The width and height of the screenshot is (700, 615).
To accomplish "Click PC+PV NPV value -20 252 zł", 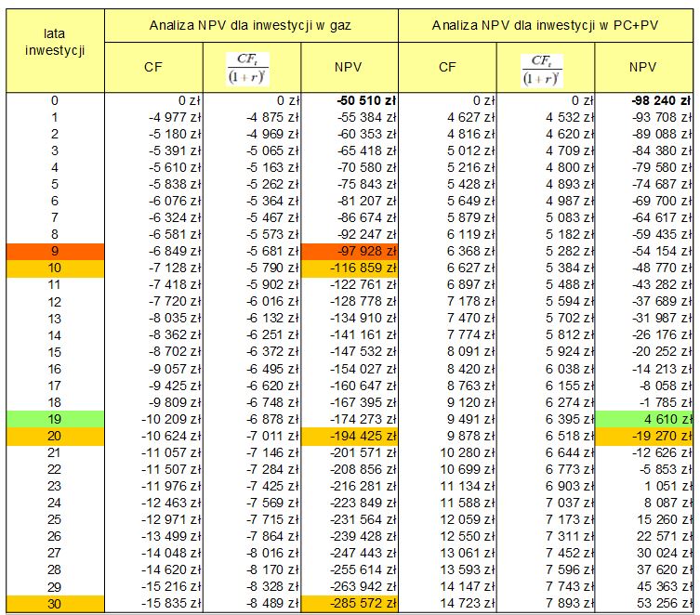I will [662, 352].
